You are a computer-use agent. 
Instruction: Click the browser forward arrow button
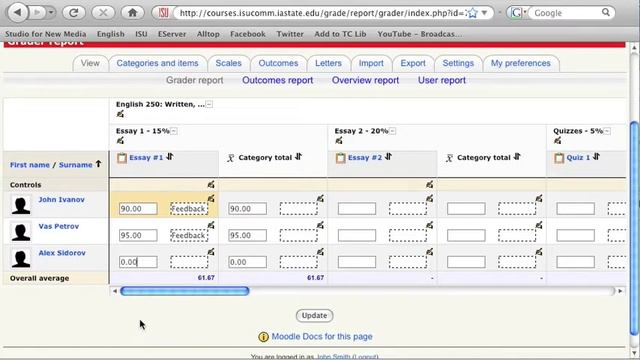click(x=37, y=13)
